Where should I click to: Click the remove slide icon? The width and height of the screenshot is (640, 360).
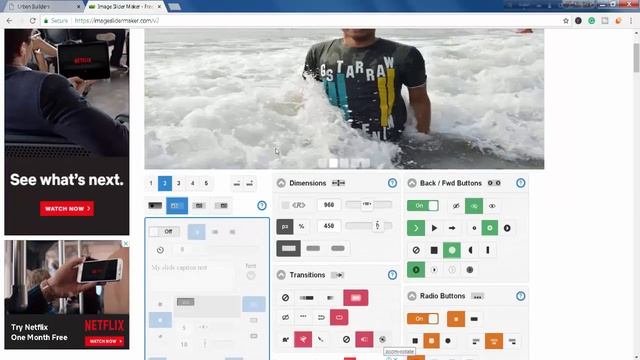(x=237, y=183)
